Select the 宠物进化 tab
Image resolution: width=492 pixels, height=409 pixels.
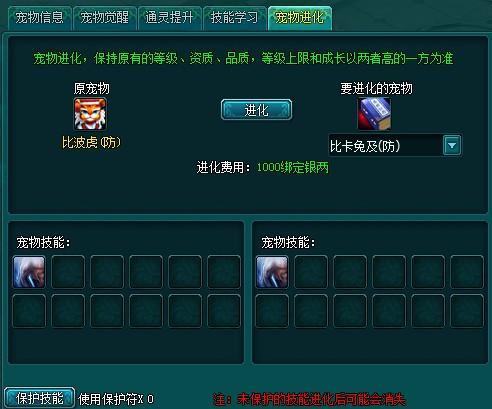pyautogui.click(x=299, y=18)
